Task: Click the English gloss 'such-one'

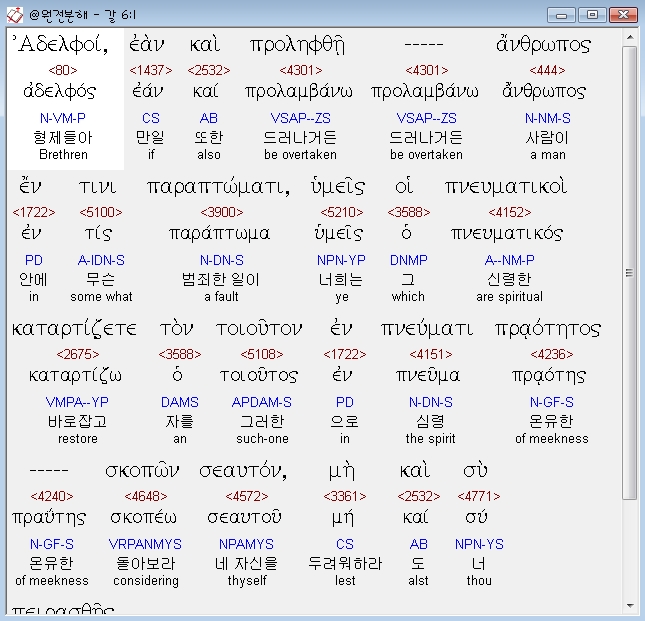Action: pyautogui.click(x=262, y=439)
